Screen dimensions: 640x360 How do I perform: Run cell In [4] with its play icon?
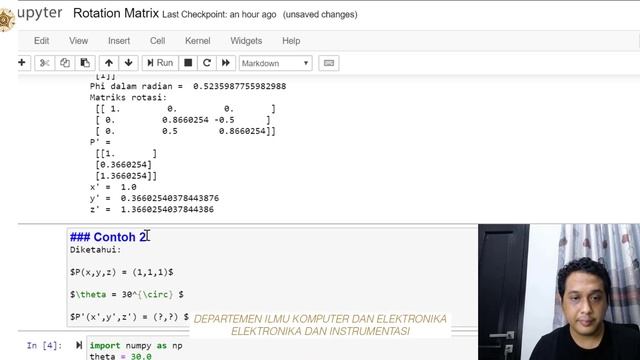point(79,345)
